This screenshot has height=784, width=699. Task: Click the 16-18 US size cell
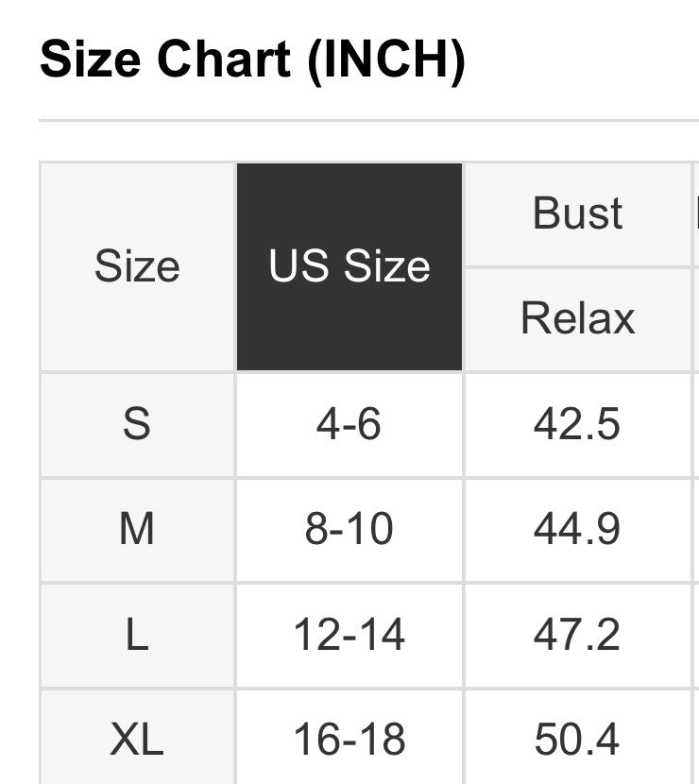click(349, 739)
